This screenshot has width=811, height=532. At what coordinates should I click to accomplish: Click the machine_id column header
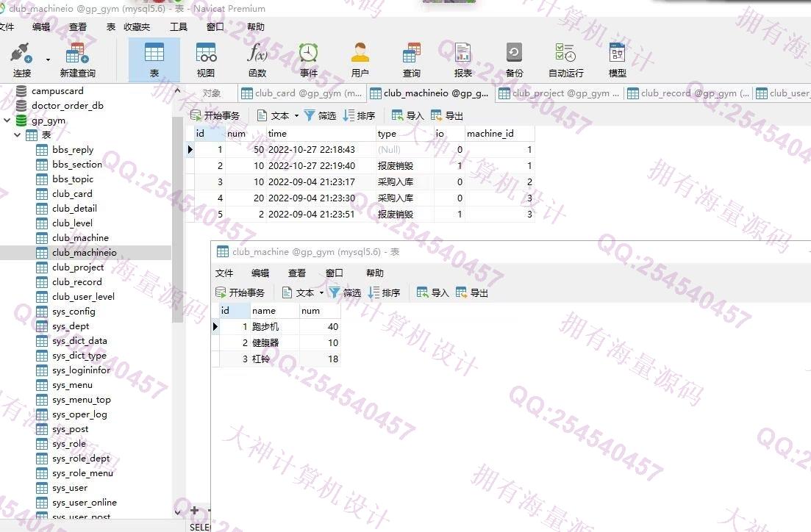(x=500, y=134)
